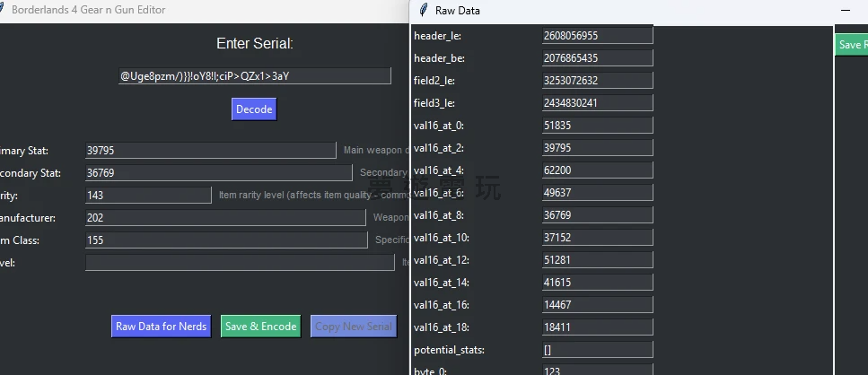Click the val16_at_4 value field
Screen dimensions: 868x375
[597, 170]
